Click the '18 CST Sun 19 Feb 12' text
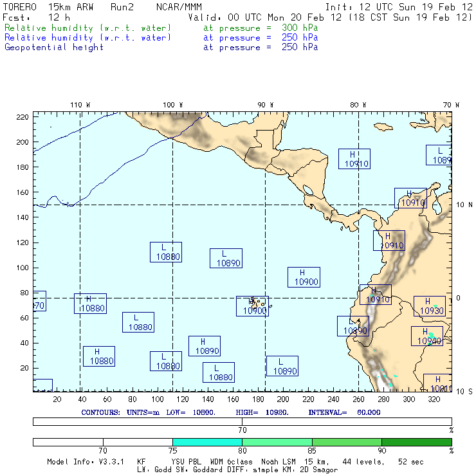The height and width of the screenshot is (476, 476). click(x=410, y=17)
